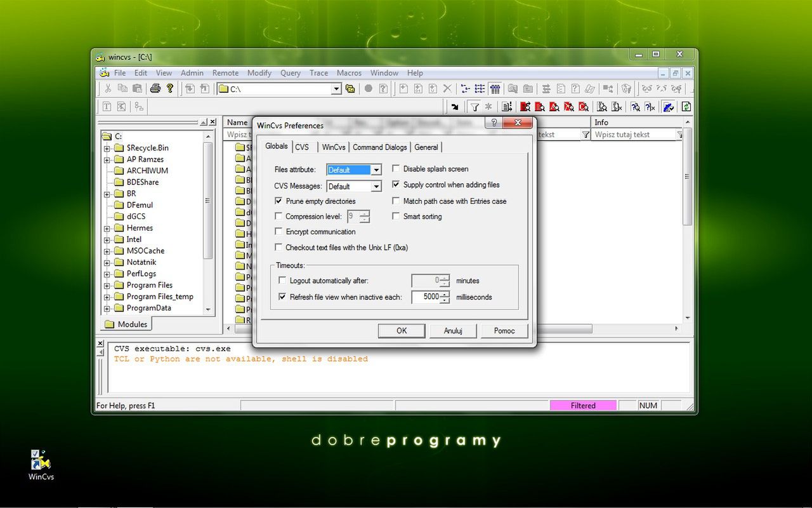Image resolution: width=812 pixels, height=508 pixels.
Task: Click the Copy icon in toolbar
Action: tap(122, 89)
